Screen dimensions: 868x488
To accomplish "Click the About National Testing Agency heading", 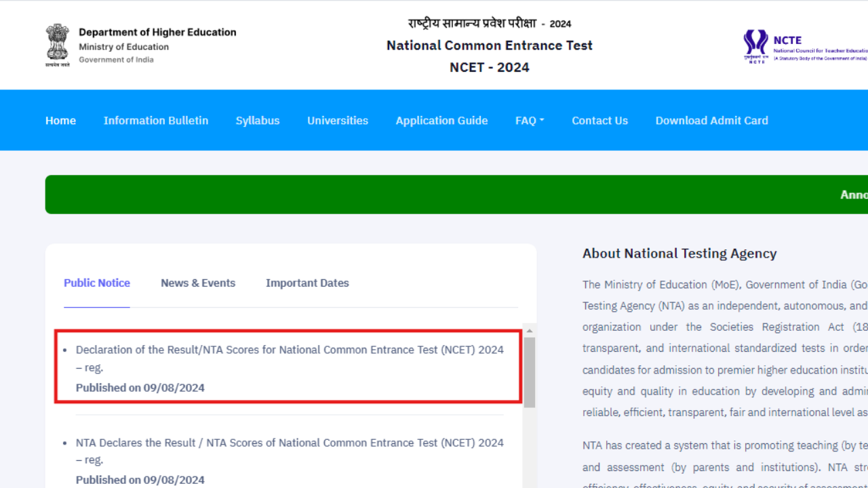I will tap(679, 253).
